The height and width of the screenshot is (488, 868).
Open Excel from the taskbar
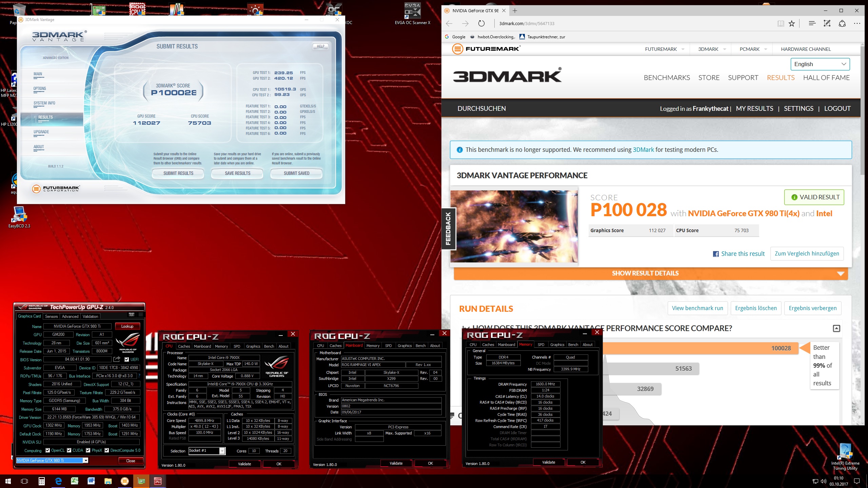coord(75,481)
